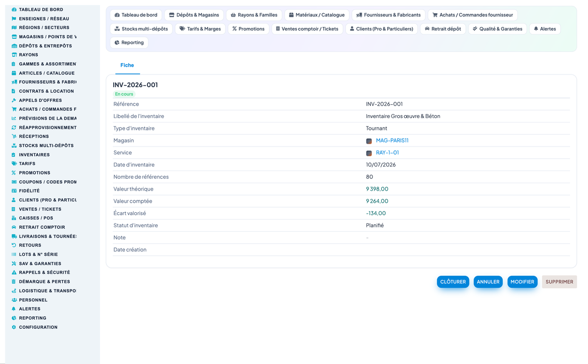Click the Caisses / POS sidebar icon

click(14, 218)
